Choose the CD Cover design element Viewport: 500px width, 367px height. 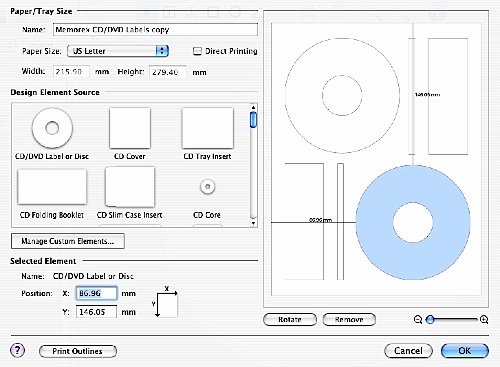[130, 128]
